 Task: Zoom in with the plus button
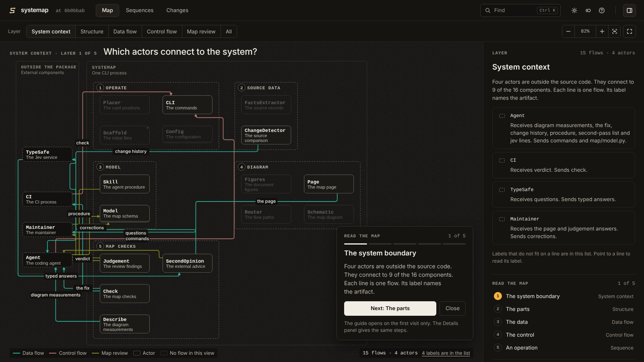pyautogui.click(x=602, y=31)
